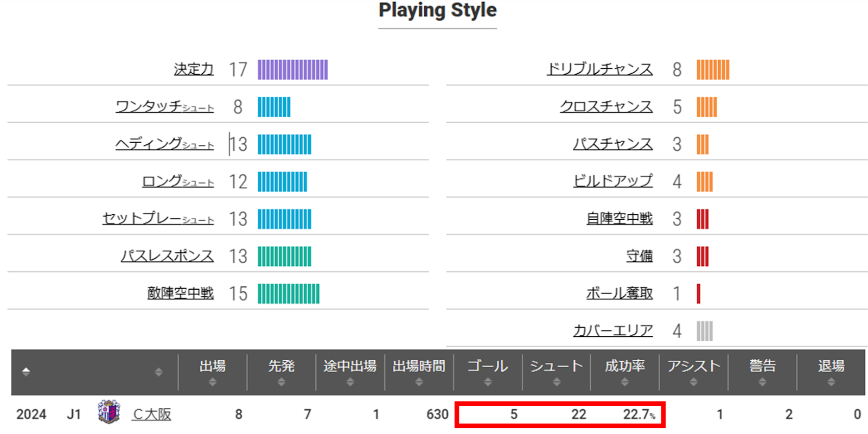Viewport: 868px width, 434px height.
Task: Open the ヘディングシュート stat link
Action: point(164,144)
